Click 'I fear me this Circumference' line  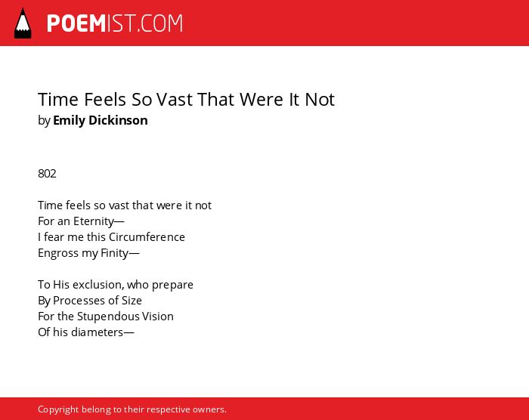(111, 237)
